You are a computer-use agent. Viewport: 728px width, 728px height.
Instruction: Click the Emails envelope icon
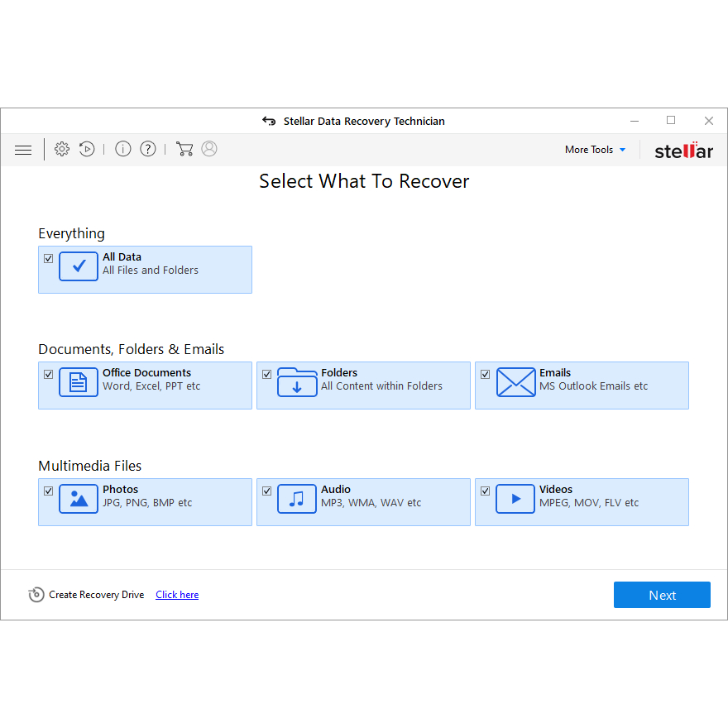pyautogui.click(x=516, y=382)
